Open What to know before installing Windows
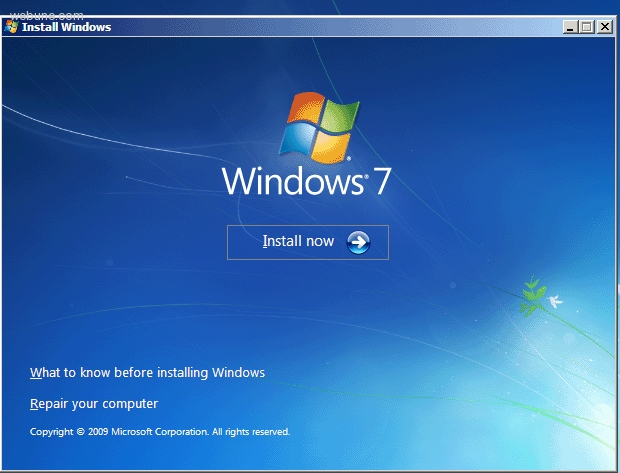The height and width of the screenshot is (473, 620). coord(147,373)
